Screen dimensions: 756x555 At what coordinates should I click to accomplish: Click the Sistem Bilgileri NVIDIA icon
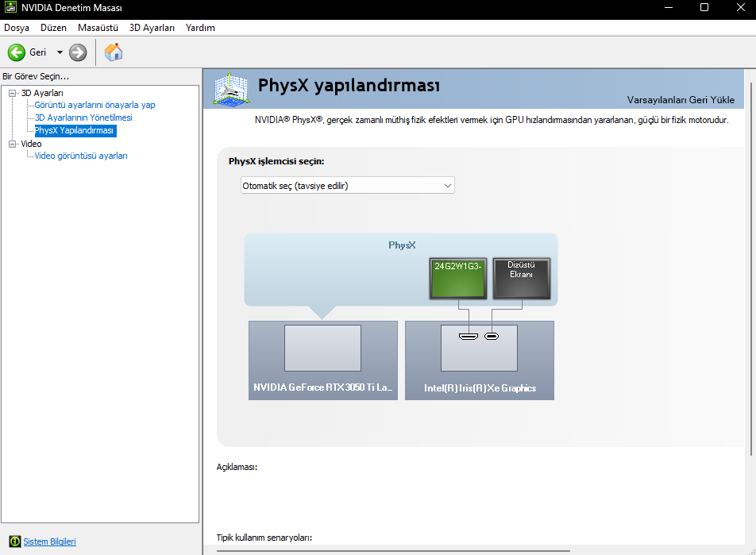click(x=15, y=542)
